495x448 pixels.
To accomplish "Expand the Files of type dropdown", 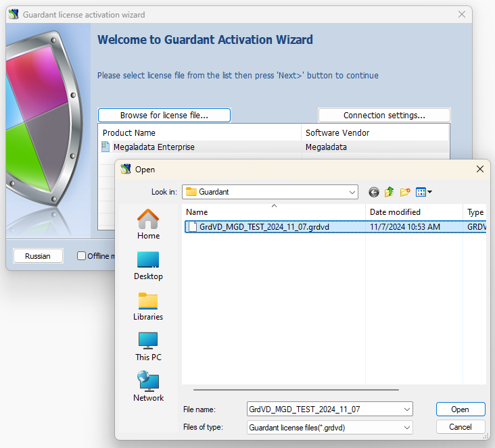I will [407, 428].
